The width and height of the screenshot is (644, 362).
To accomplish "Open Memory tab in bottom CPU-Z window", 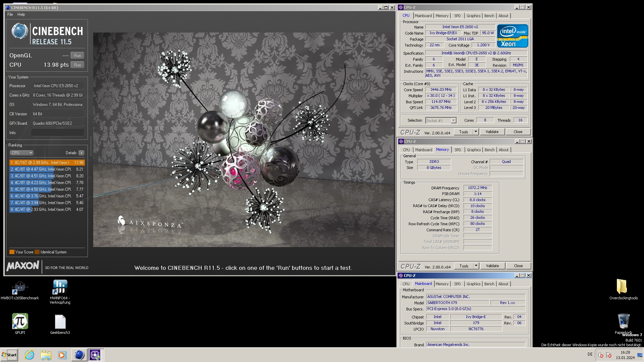I will coord(442,284).
